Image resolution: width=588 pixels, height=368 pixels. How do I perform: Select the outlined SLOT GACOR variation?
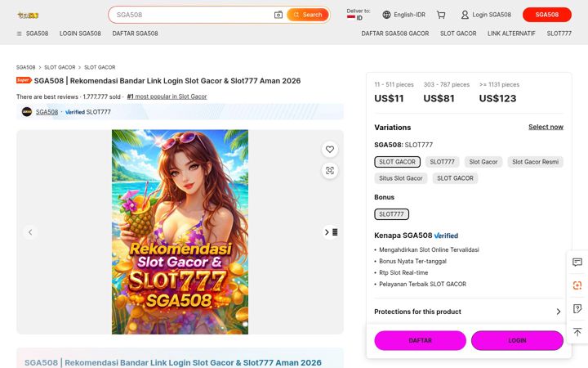[x=397, y=162]
